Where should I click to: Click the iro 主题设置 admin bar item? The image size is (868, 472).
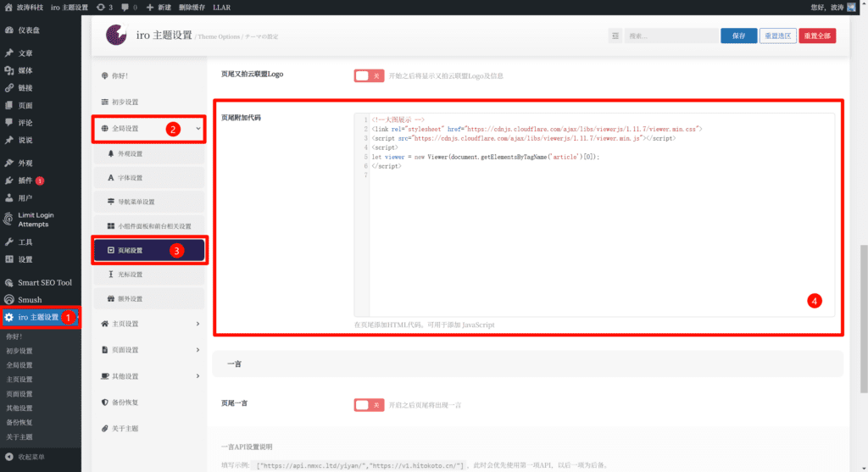pyautogui.click(x=70, y=7)
